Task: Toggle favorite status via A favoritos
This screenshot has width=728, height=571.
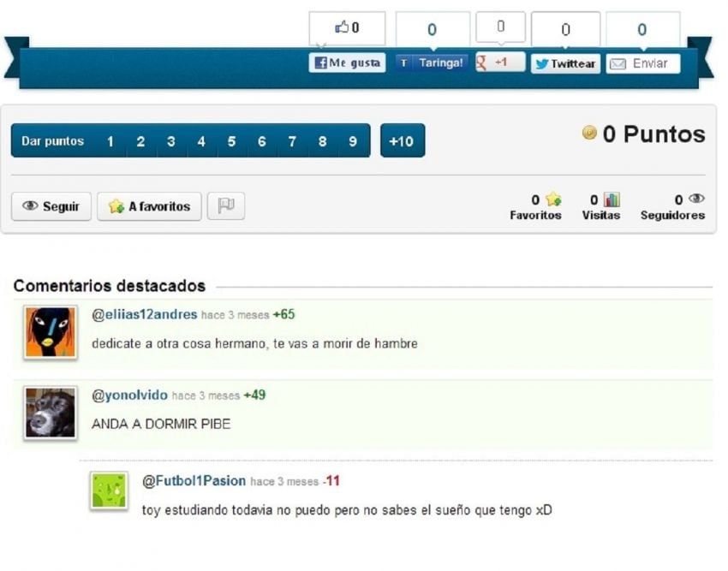Action: tap(149, 205)
